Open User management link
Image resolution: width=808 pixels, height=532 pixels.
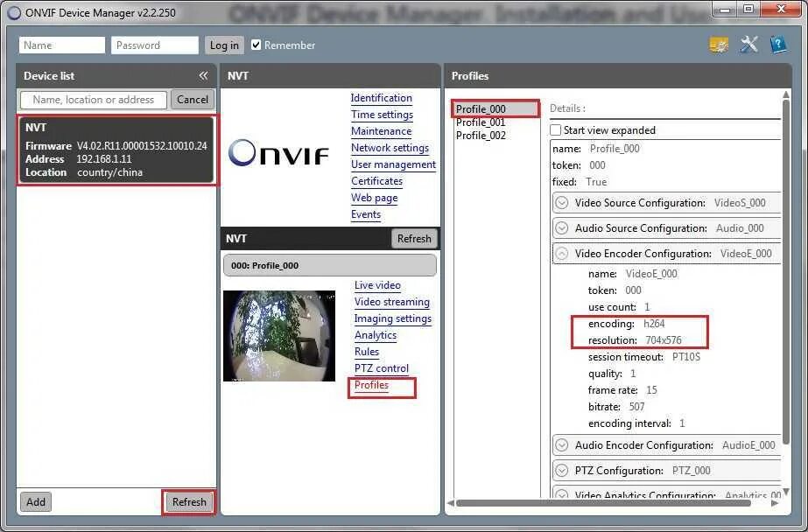(x=393, y=164)
